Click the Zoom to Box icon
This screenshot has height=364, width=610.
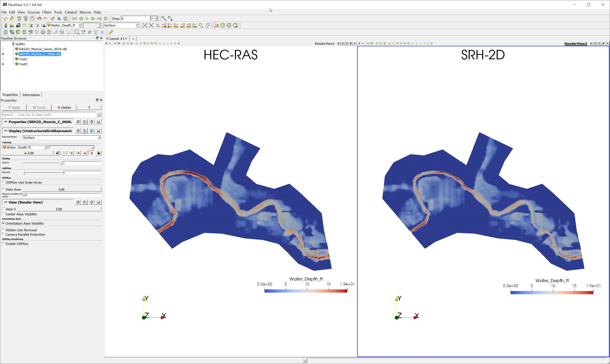158,25
